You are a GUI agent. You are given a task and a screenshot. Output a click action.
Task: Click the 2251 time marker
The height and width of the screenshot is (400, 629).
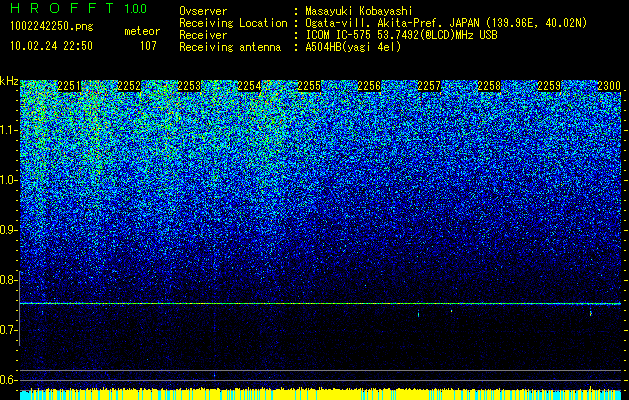coord(69,86)
